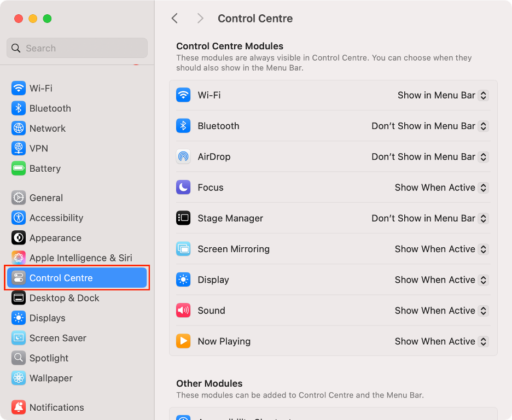Select the Stage Manager module icon
This screenshot has height=420, width=512.
(x=183, y=218)
